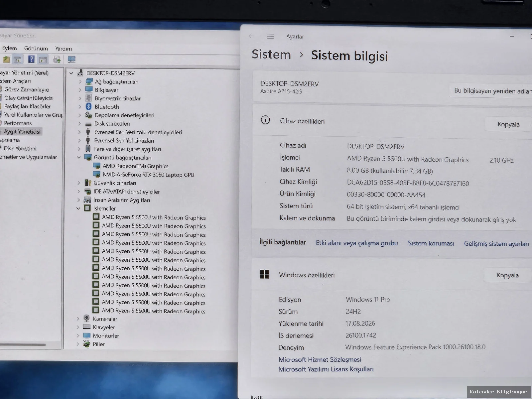Click the Edisyon value Windows 11 Pro
This screenshot has width=532, height=399.
point(368,300)
